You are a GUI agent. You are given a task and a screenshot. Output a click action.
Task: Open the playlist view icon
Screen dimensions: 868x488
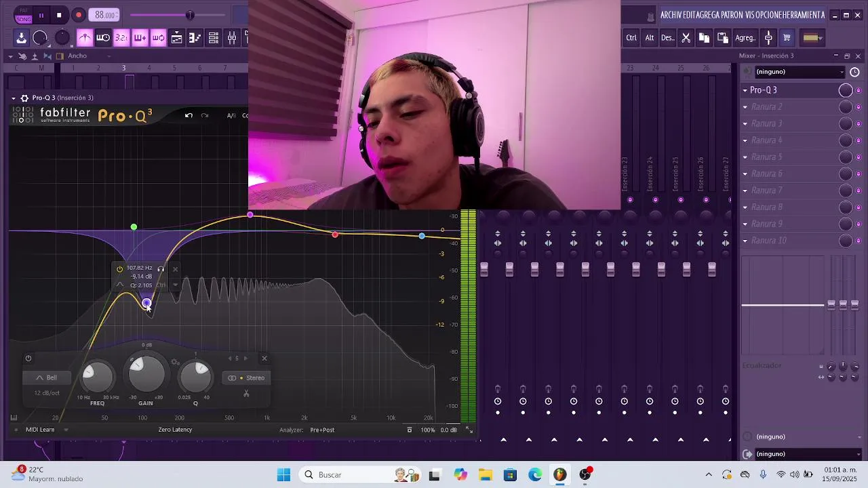pyautogui.click(x=176, y=38)
